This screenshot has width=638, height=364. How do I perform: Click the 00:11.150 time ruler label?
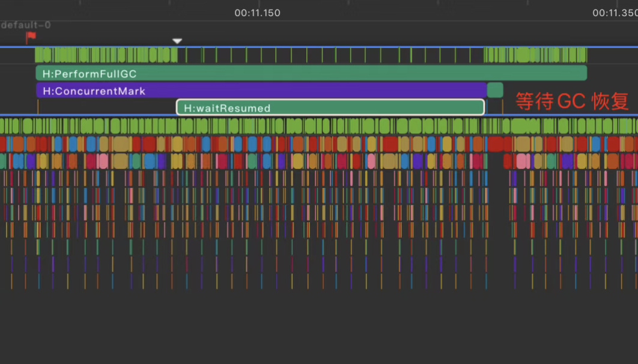pyautogui.click(x=257, y=13)
